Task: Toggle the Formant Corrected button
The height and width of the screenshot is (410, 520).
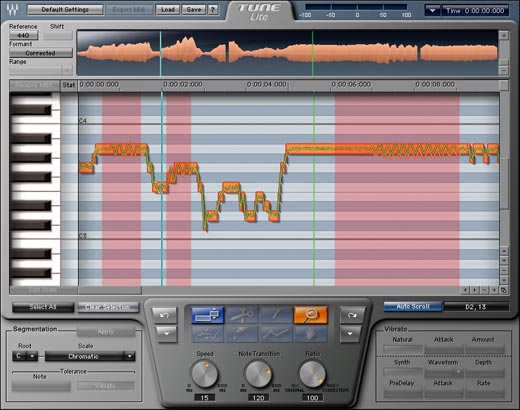Action: [x=41, y=53]
